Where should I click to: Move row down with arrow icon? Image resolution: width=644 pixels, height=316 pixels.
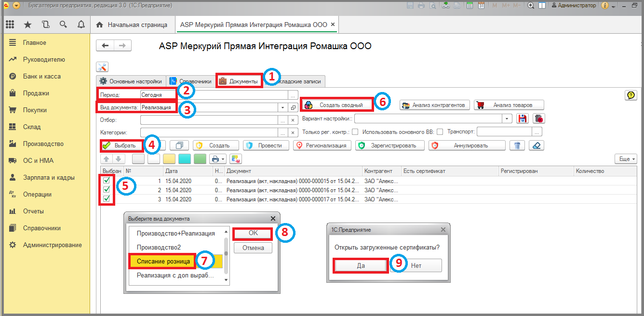119,158
